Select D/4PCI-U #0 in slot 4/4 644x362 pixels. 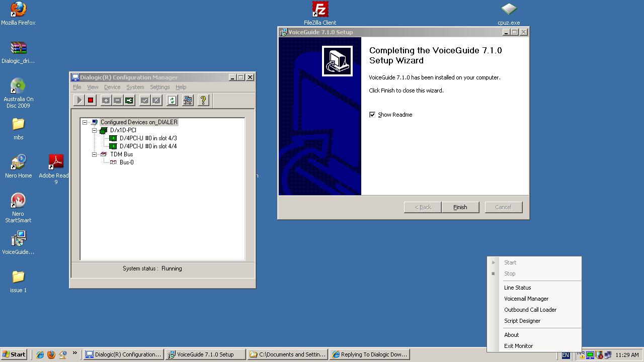(x=148, y=146)
